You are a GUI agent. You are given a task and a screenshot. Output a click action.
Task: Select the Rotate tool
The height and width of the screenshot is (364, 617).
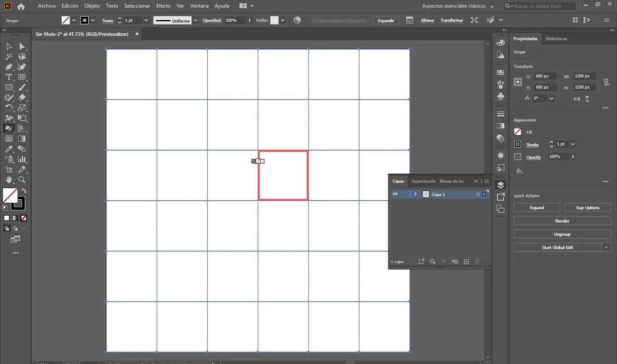(x=9, y=108)
